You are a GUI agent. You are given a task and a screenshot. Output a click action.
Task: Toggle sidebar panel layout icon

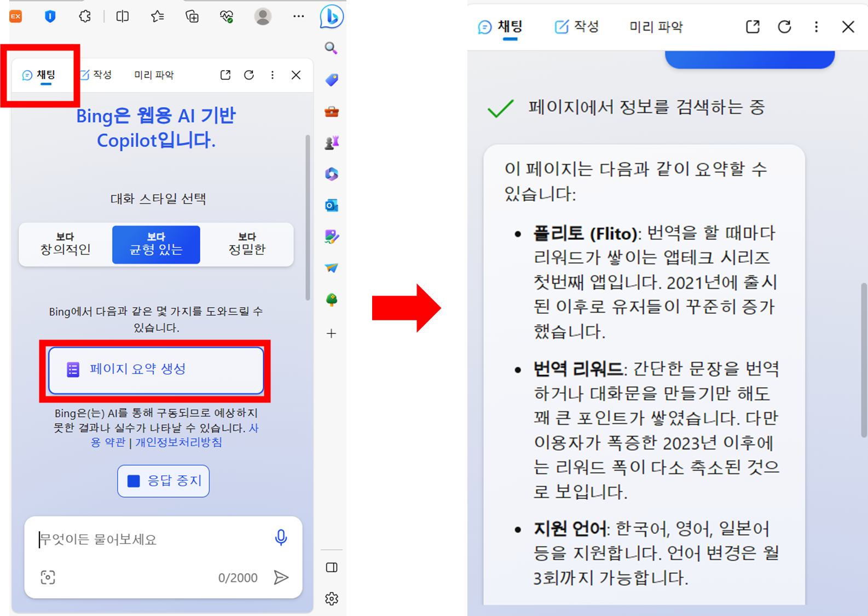pyautogui.click(x=332, y=567)
